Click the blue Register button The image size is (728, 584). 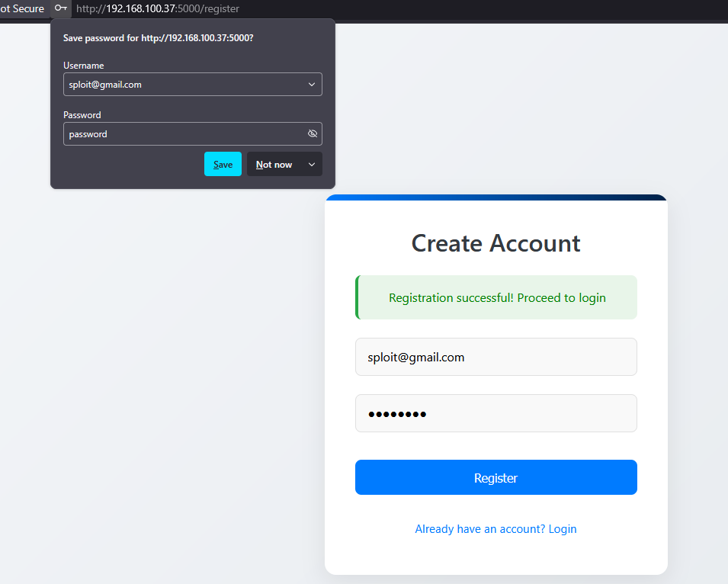pos(495,477)
